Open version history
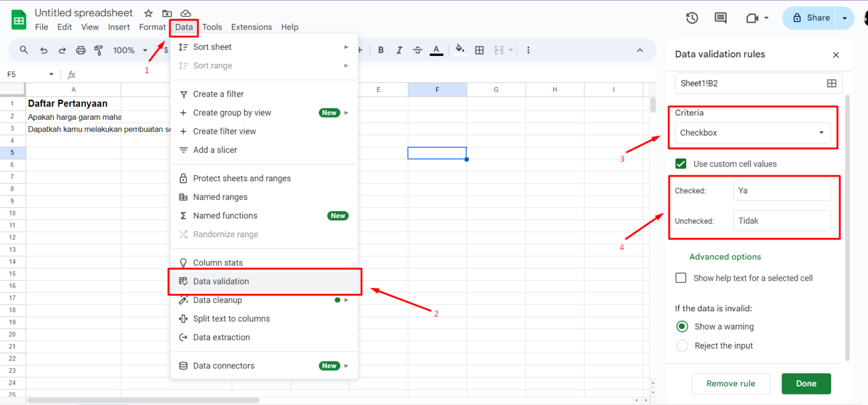Image resolution: width=868 pixels, height=405 pixels. tap(692, 18)
